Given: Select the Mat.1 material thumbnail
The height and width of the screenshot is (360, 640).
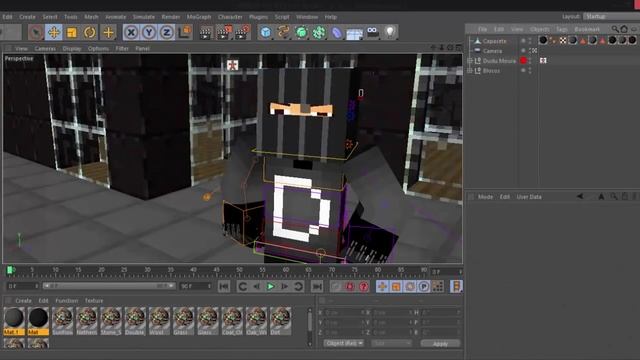Looking at the screenshot, I should (14, 321).
